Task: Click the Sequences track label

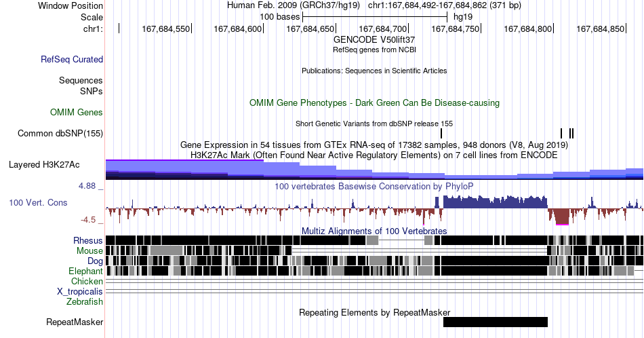Action: pyautogui.click(x=81, y=80)
